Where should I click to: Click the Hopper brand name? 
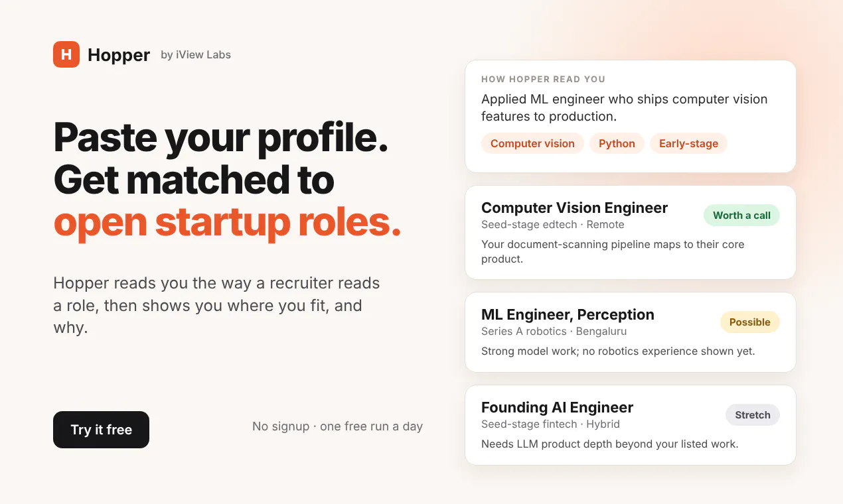pyautogui.click(x=119, y=55)
